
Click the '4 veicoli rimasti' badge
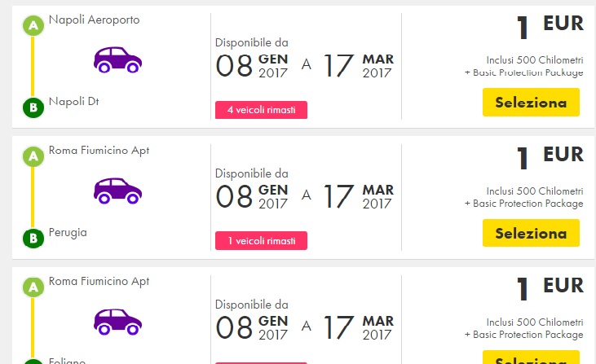click(261, 110)
